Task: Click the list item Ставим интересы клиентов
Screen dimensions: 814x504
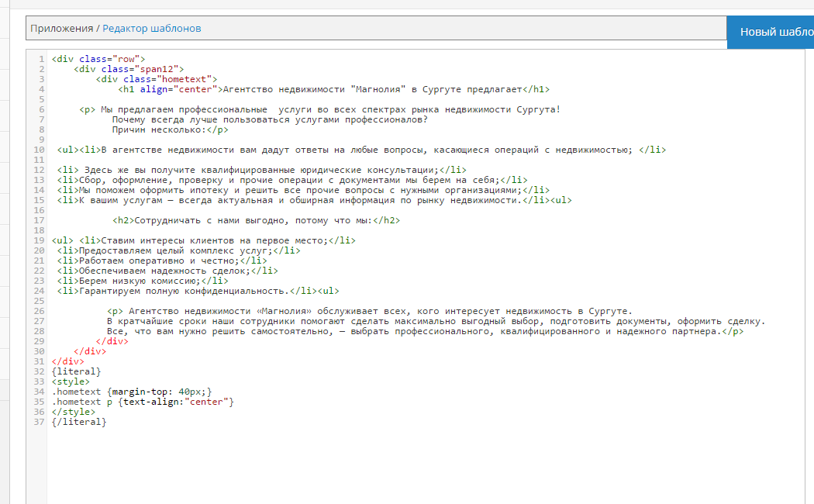Action: pyautogui.click(x=203, y=241)
